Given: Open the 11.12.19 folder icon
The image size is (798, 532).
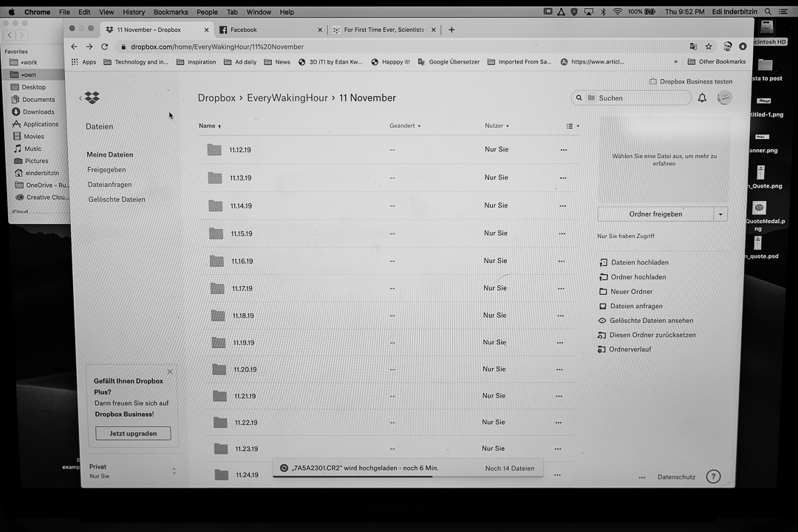Looking at the screenshot, I should [214, 150].
